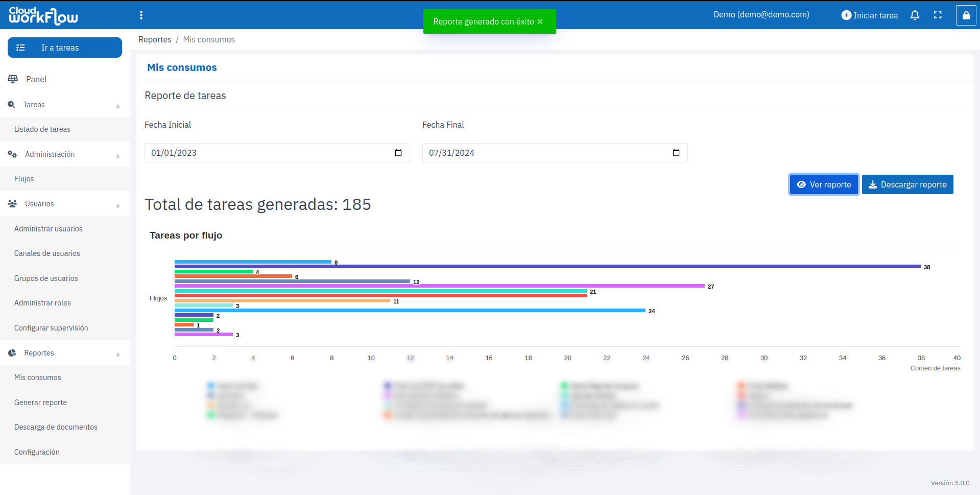
Task: Expand the Tareas sidebar section
Action: click(x=65, y=105)
